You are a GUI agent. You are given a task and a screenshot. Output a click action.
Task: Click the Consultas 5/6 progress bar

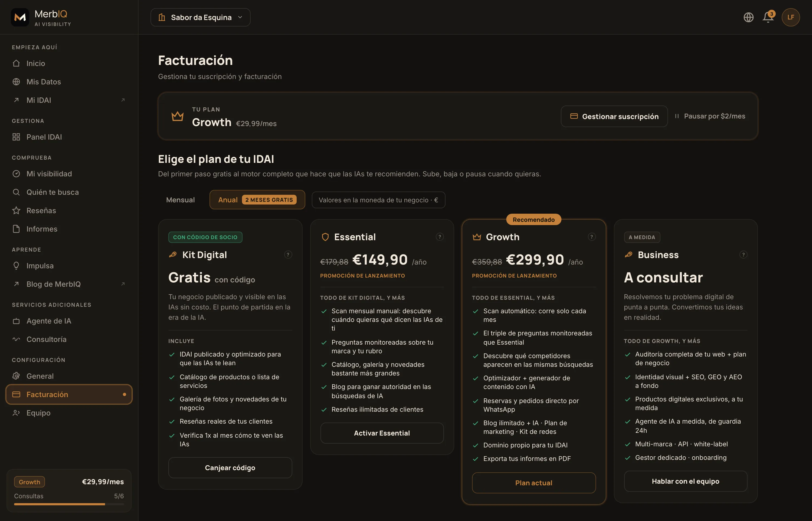click(x=69, y=504)
